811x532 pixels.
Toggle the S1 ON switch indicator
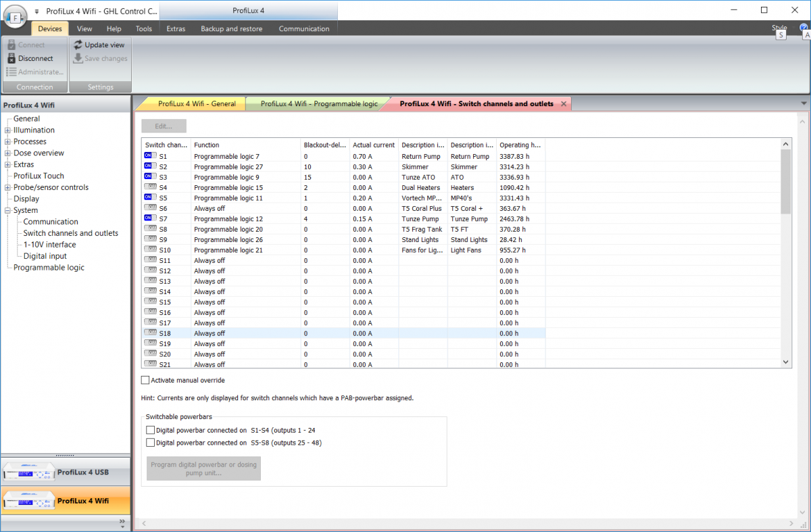coord(150,156)
